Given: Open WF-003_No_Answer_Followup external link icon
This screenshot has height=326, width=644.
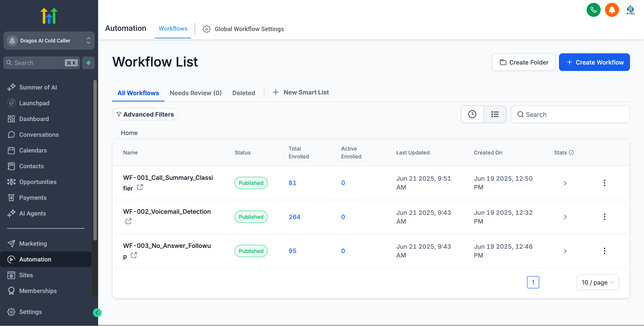Looking at the screenshot, I should coord(134,255).
